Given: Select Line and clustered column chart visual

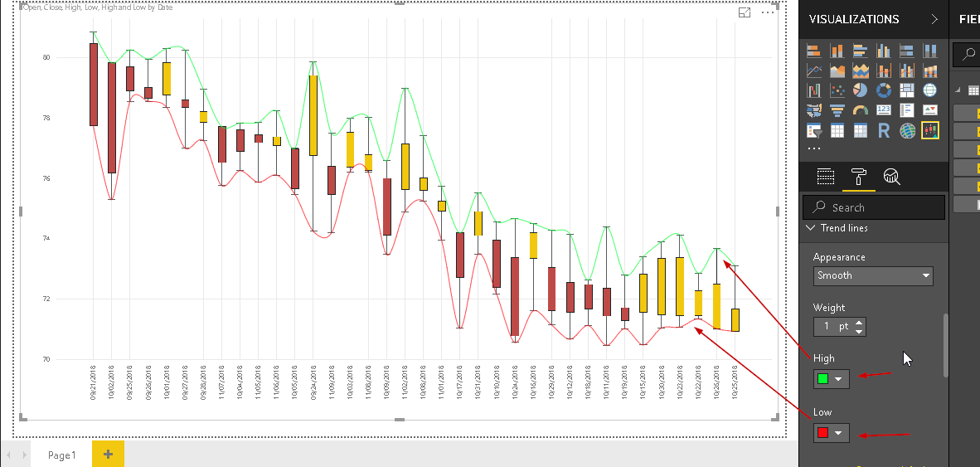Looking at the screenshot, I should [x=907, y=71].
